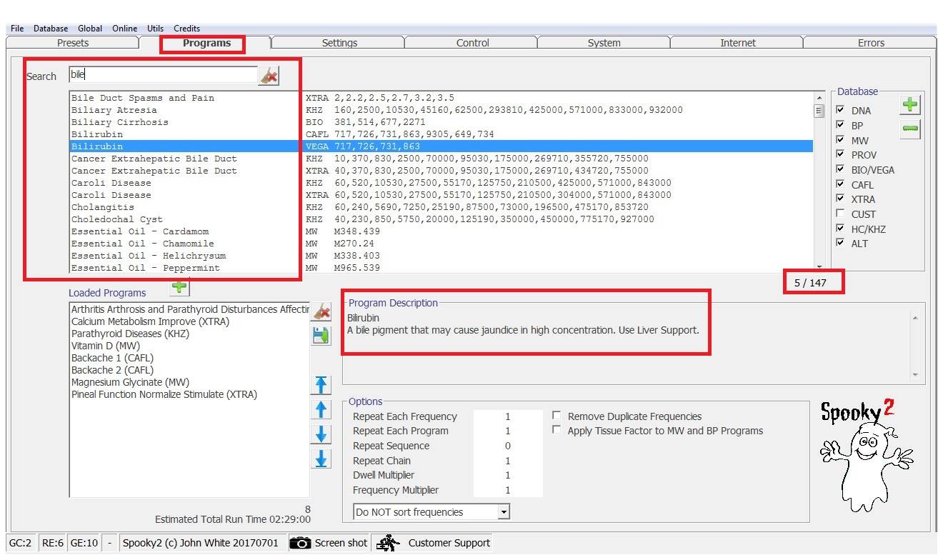Edit the Repeat Each Frequency value
The height and width of the screenshot is (560, 943).
508,416
